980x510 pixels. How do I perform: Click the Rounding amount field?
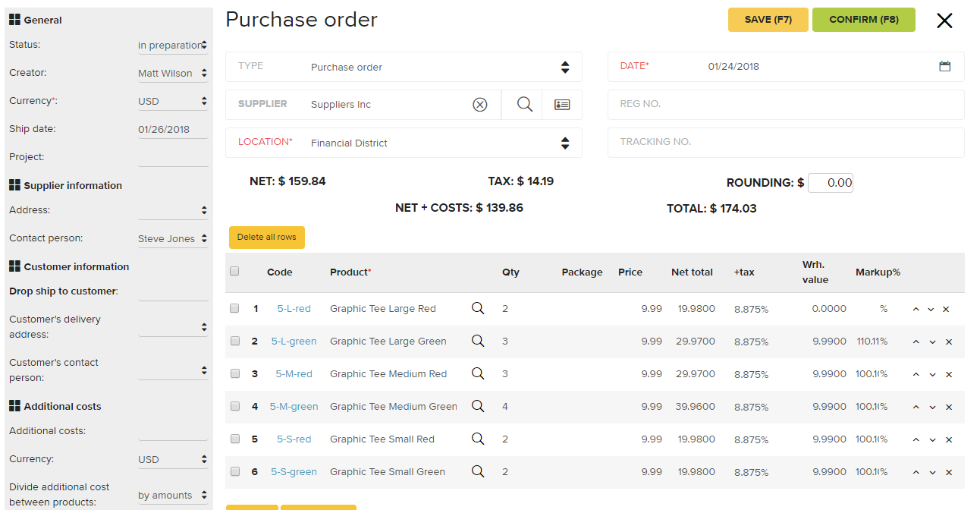click(x=831, y=183)
